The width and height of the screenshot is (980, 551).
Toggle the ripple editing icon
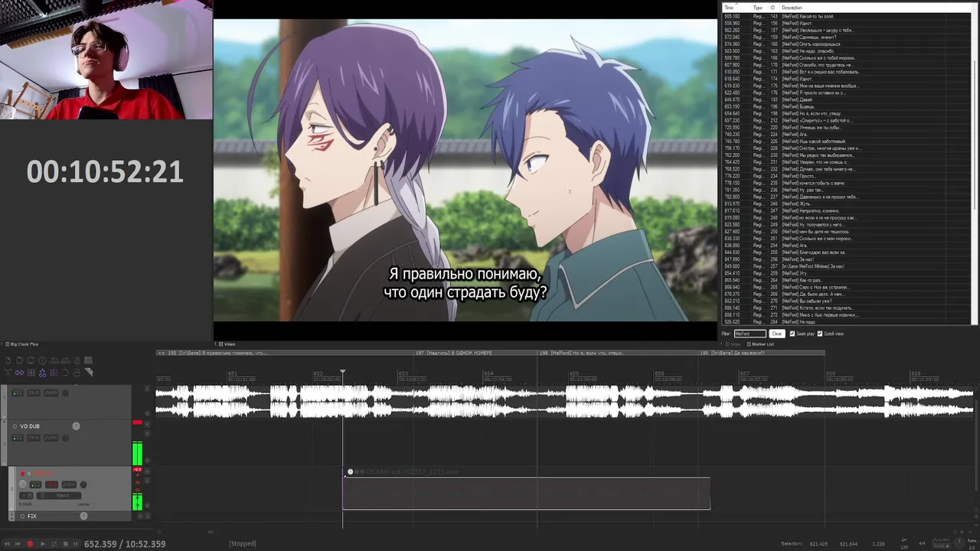(31, 373)
